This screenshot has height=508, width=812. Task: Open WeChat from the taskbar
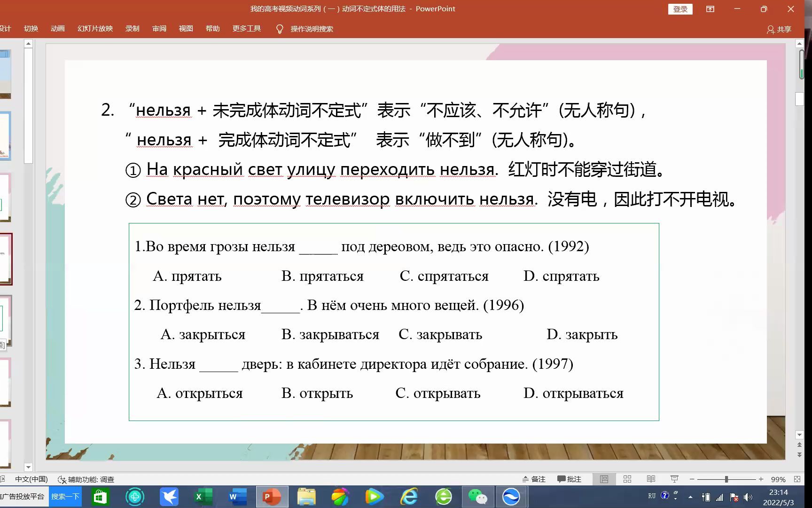[478, 496]
